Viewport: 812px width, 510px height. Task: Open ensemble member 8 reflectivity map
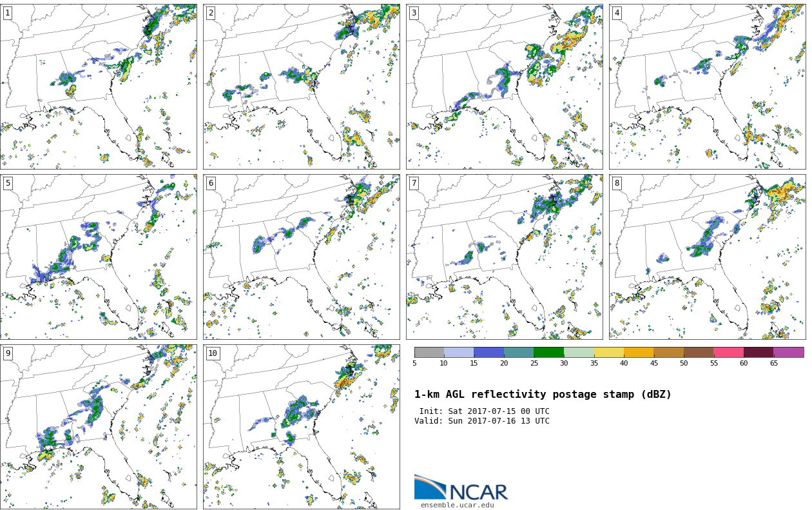[708, 257]
